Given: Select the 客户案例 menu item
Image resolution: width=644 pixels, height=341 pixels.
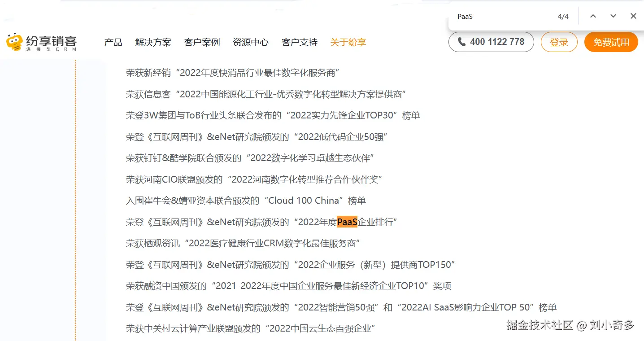Looking at the screenshot, I should (201, 42).
